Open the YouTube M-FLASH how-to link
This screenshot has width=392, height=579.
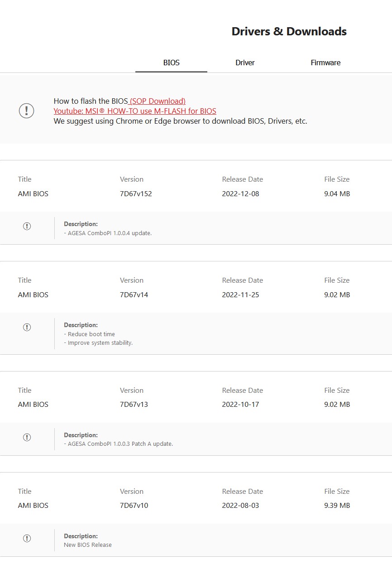135,111
